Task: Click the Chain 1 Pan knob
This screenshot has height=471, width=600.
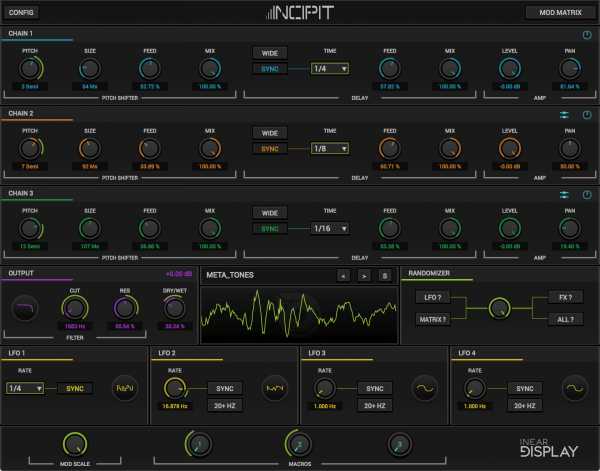Action: 570,68
